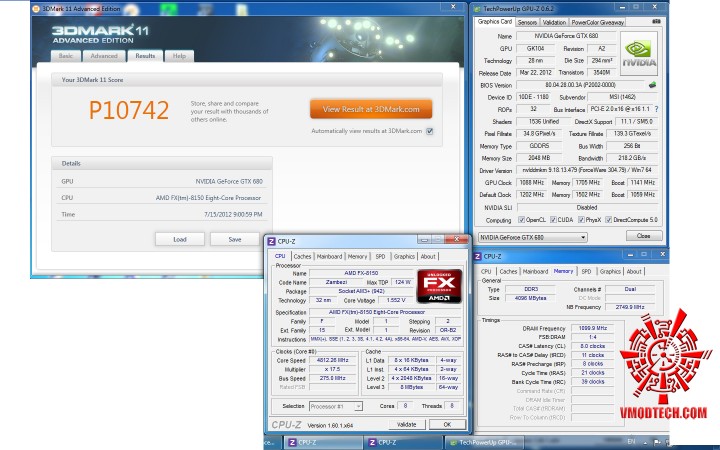Toggle the PhysX checkbox in GPU-Z
The height and width of the screenshot is (450, 720).
[581, 220]
